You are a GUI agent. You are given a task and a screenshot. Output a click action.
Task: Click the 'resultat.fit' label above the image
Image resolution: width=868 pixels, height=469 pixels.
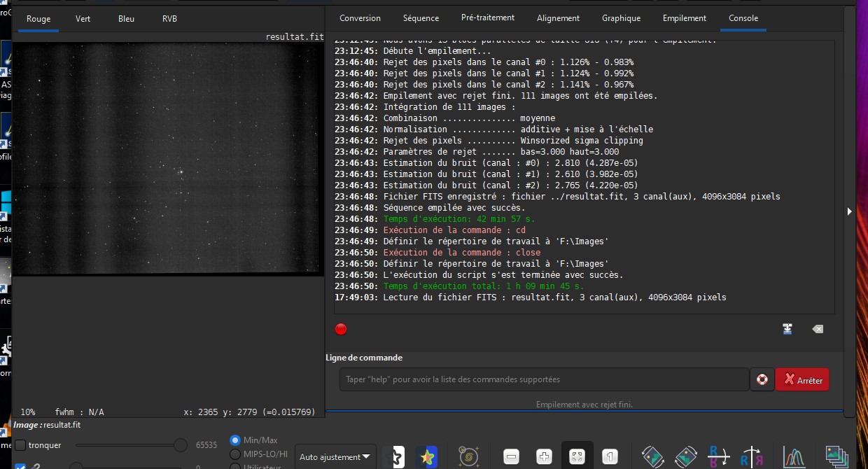point(294,36)
